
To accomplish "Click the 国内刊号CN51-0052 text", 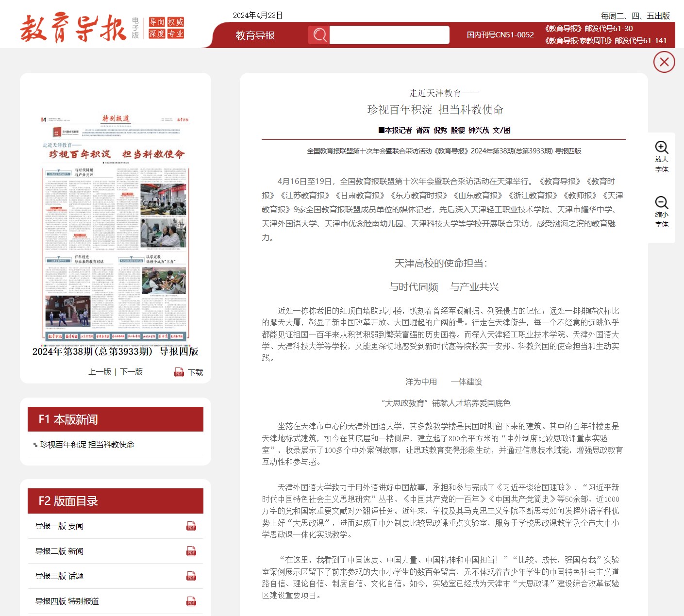I will click(500, 35).
